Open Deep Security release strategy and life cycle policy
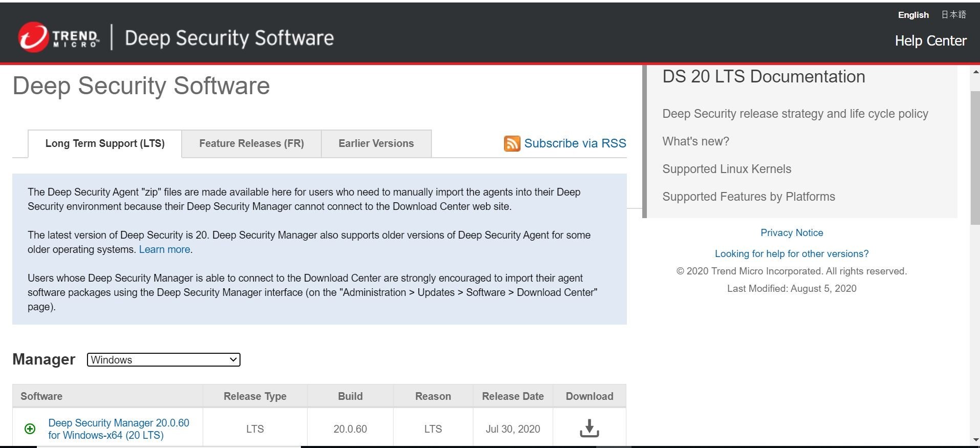Viewport: 980px width, 448px height. [x=795, y=114]
